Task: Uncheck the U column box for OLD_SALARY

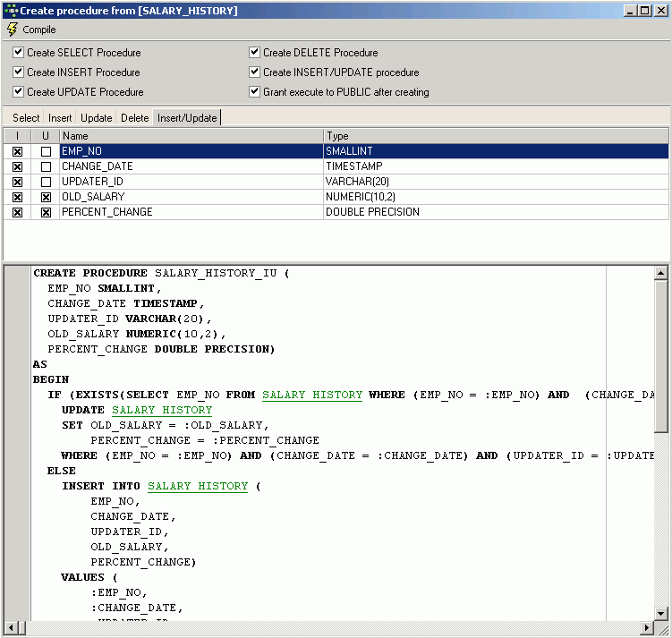Action: [x=46, y=197]
